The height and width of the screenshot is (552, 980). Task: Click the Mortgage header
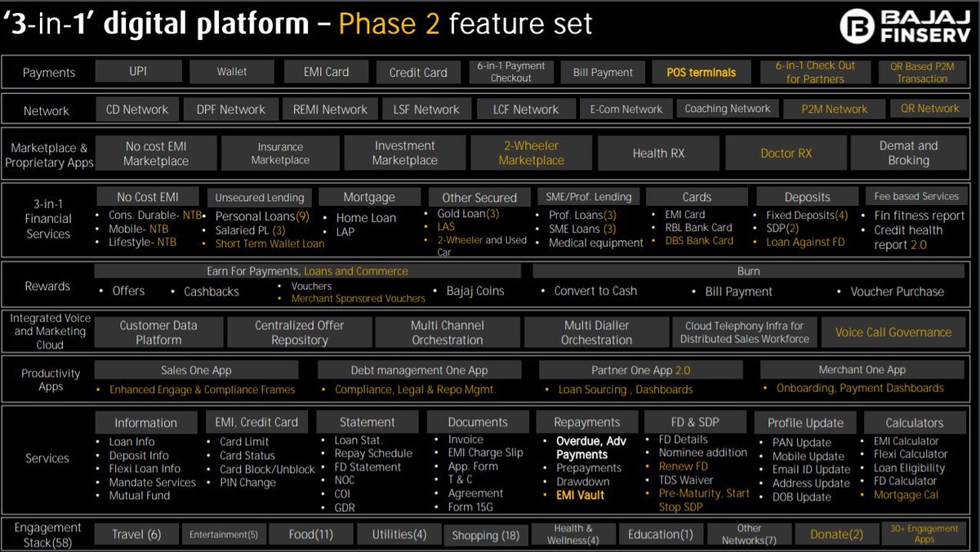tap(369, 197)
